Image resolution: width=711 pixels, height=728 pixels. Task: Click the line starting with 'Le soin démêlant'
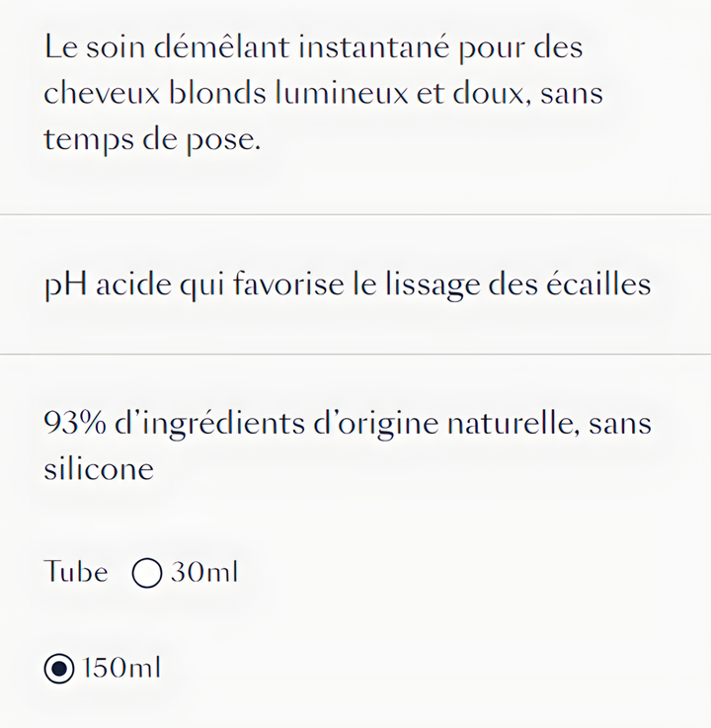pyautogui.click(x=313, y=47)
